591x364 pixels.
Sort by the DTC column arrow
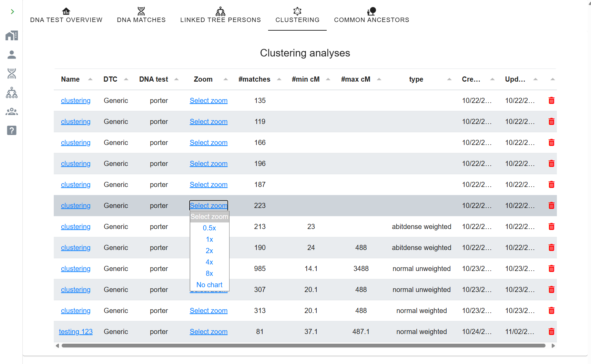pos(126,79)
